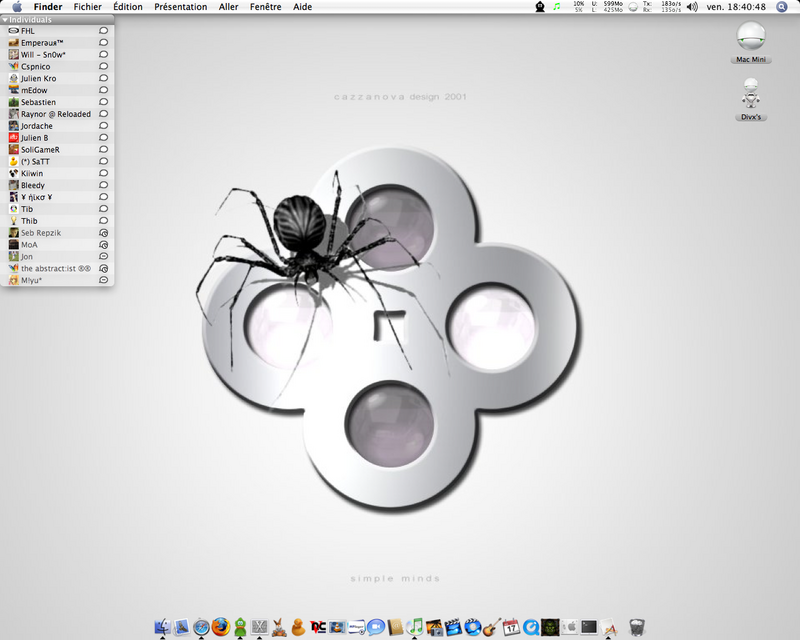Click the 599Mo memory usage monitor
This screenshot has width=800, height=640.
(x=607, y=7)
